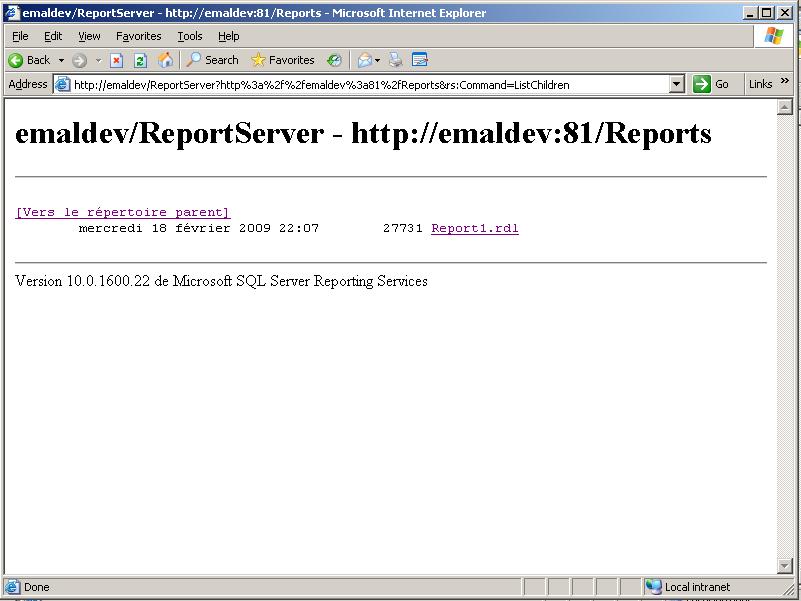Click the Links toolbar label
Viewport: 801px width, 601px height.
click(x=760, y=84)
